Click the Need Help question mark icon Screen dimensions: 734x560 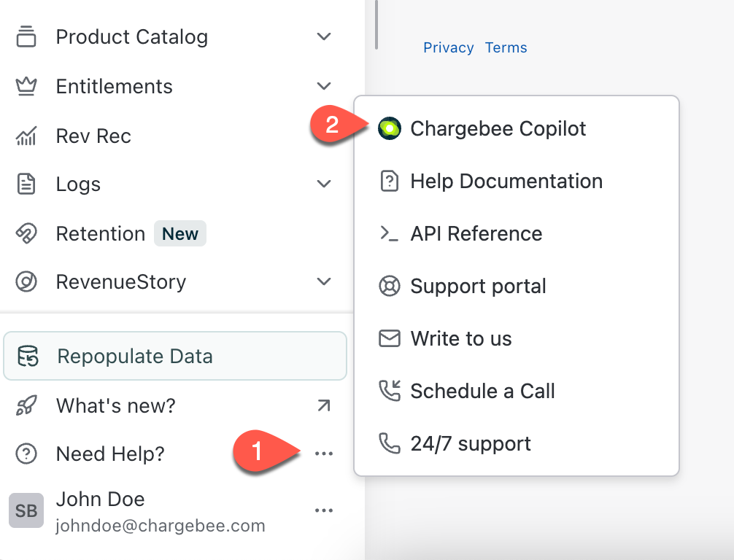coord(26,454)
